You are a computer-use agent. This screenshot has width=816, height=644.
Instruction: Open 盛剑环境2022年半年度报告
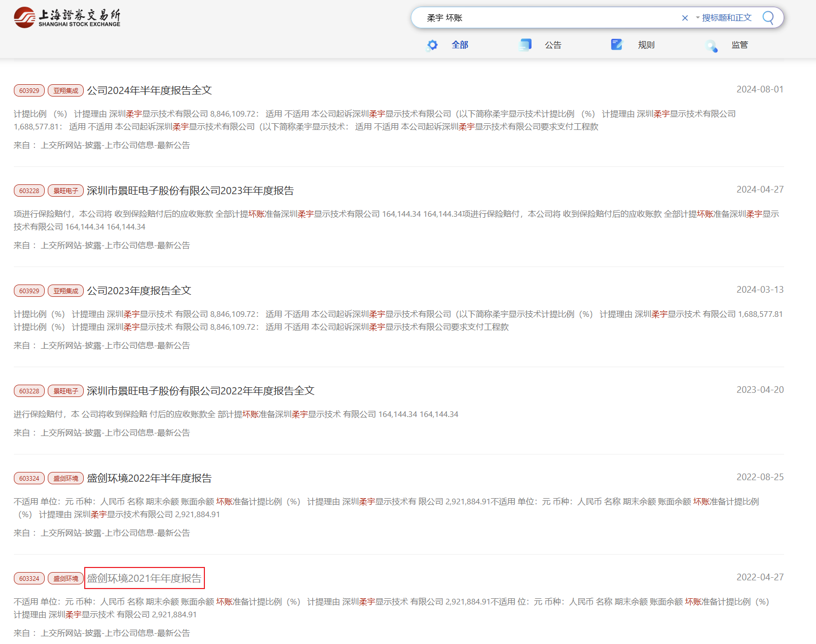(x=149, y=478)
